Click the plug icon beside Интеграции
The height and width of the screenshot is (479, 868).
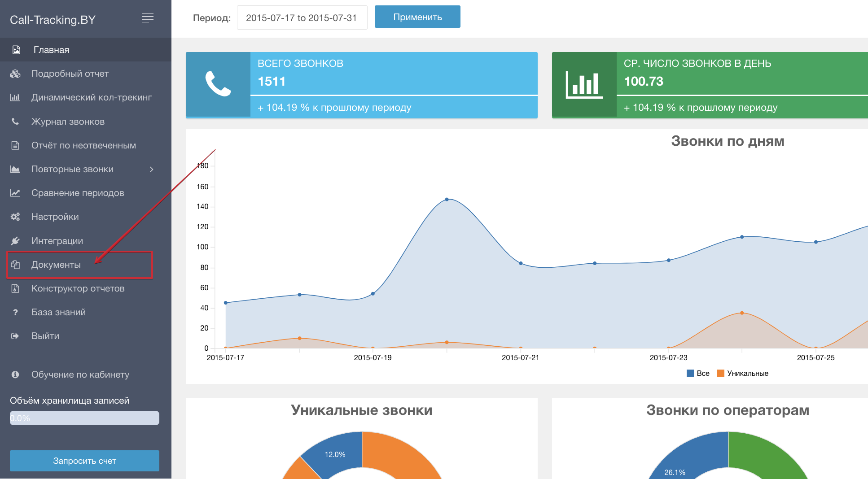pos(15,241)
